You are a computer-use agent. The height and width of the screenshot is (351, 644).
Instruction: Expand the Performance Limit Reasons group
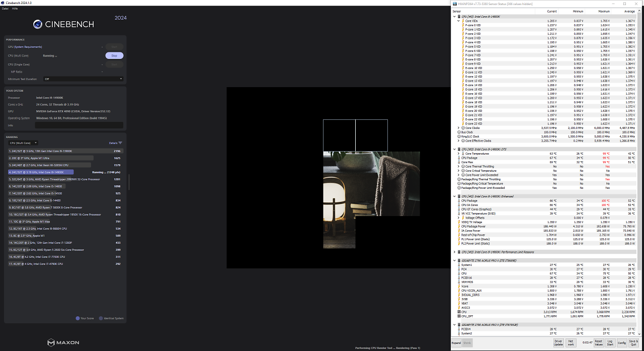(x=454, y=252)
